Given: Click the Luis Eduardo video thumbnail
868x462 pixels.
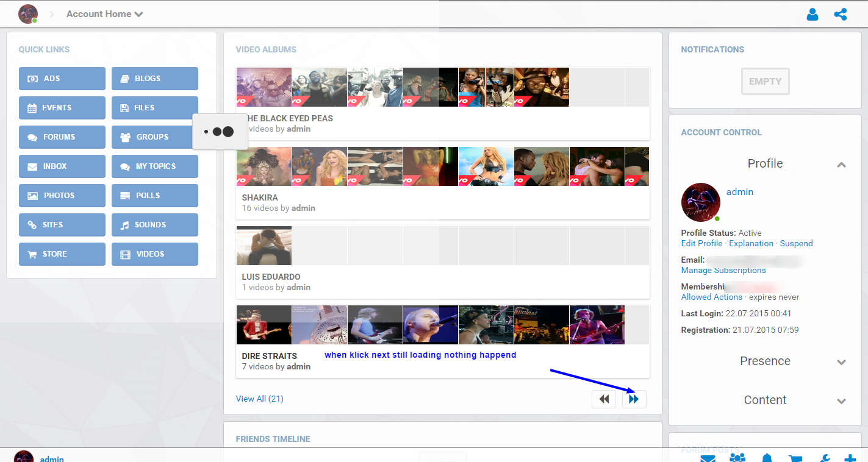Looking at the screenshot, I should point(264,246).
